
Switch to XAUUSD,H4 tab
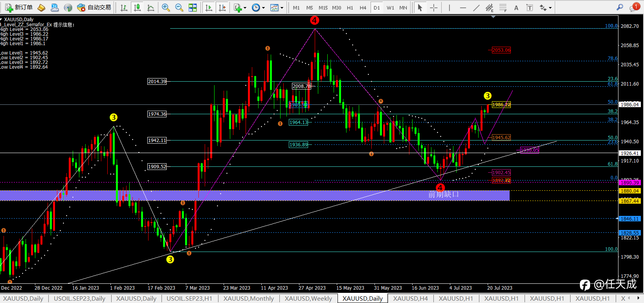click(411, 298)
